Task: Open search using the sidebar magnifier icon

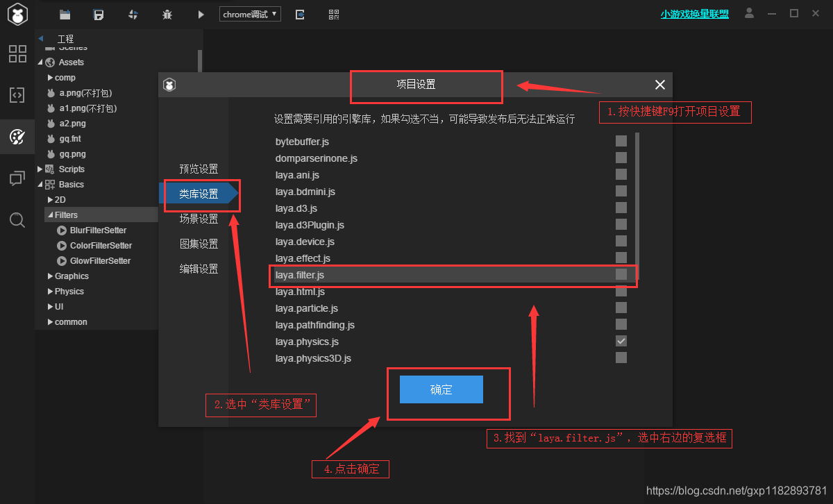Action: [17, 220]
